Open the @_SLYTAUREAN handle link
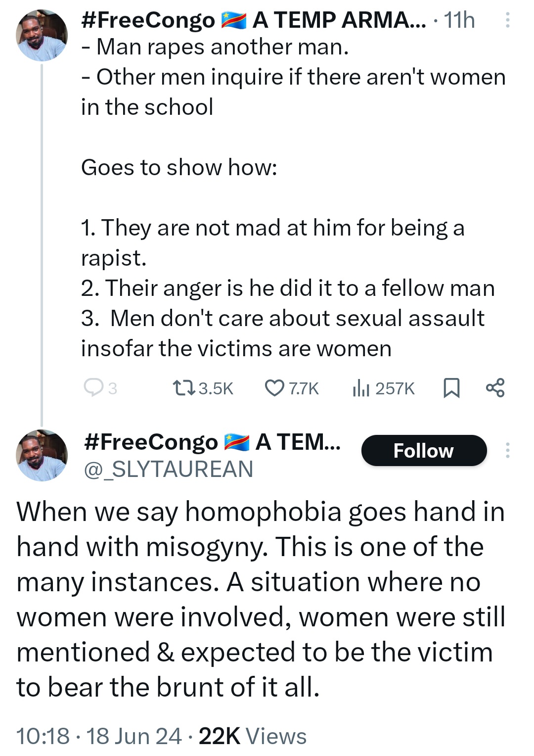The width and height of the screenshot is (534, 756). (169, 469)
